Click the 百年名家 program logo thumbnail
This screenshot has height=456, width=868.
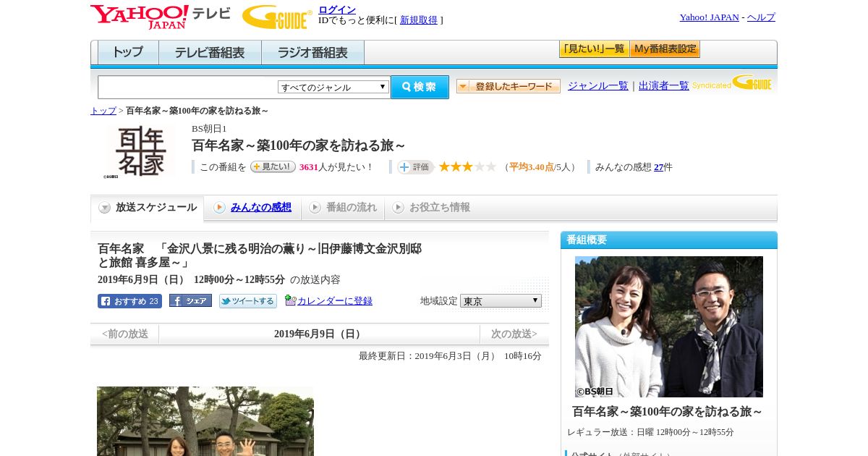pyautogui.click(x=141, y=151)
